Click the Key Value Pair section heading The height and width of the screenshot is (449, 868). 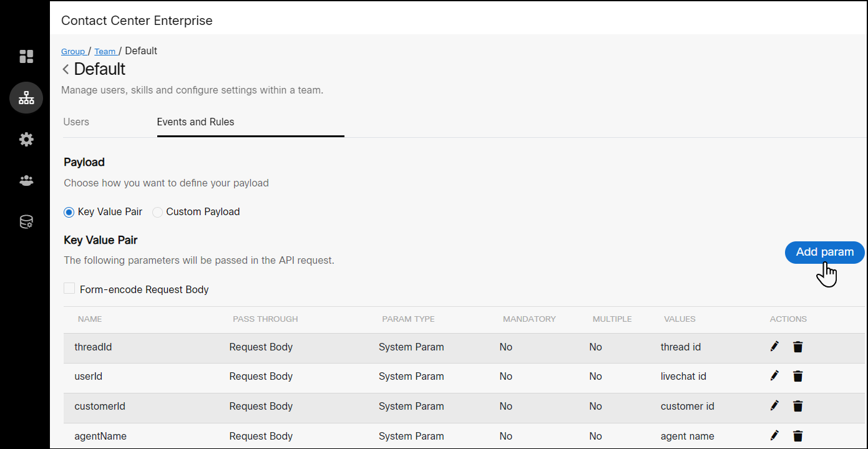[100, 240]
